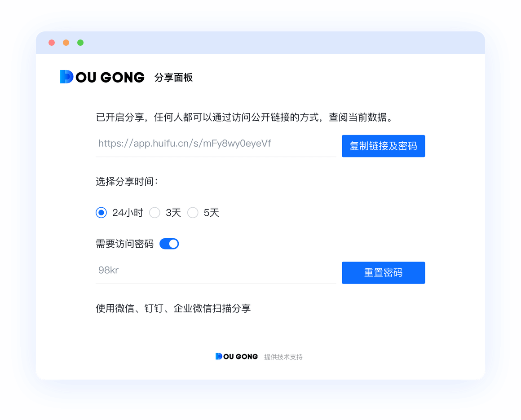The height and width of the screenshot is (420, 521).
Task: Click the red close window dot
Action: click(52, 43)
